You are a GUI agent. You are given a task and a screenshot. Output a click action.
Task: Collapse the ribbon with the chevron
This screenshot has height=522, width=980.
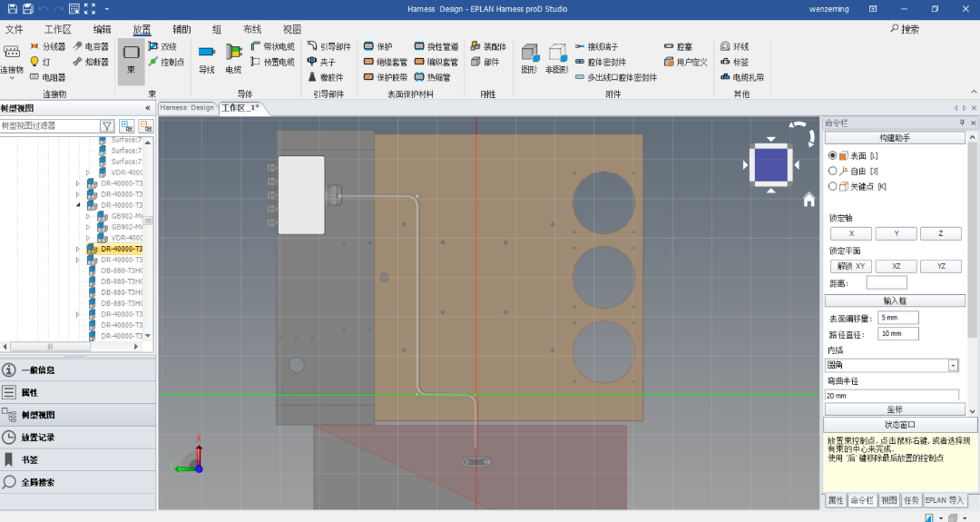pyautogui.click(x=973, y=92)
